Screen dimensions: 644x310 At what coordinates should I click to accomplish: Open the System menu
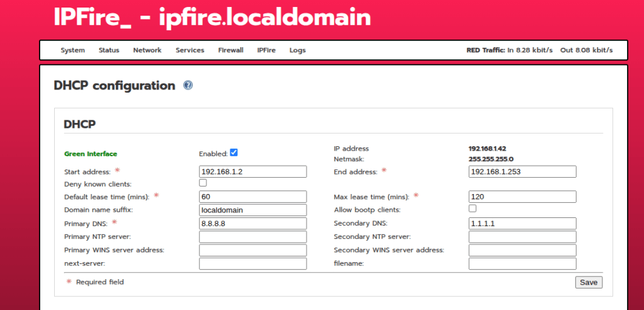click(x=72, y=50)
